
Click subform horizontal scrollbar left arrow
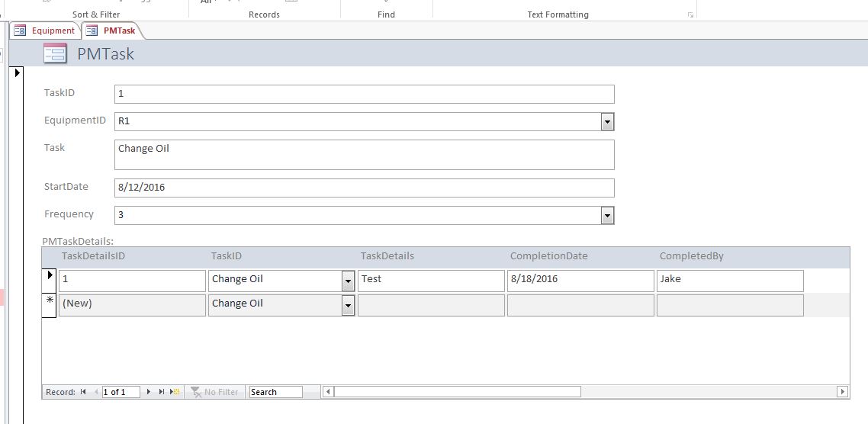(x=328, y=392)
